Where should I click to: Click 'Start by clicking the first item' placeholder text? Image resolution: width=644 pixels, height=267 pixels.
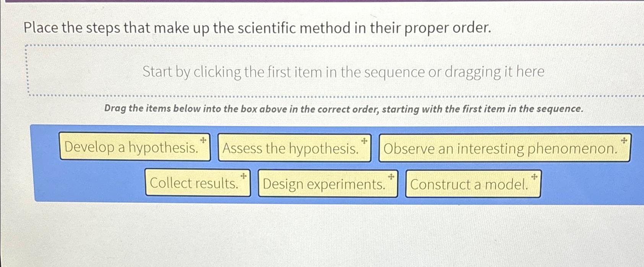343,72
